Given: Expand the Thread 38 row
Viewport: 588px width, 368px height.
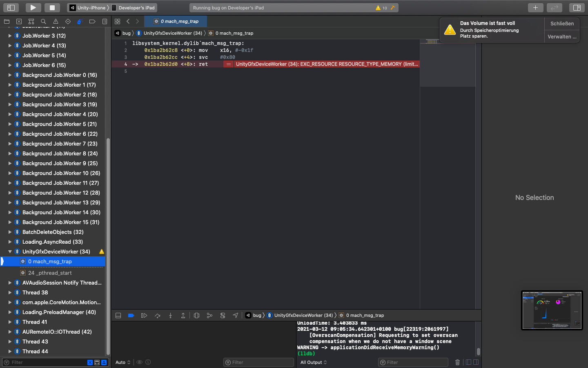Looking at the screenshot, I should click(10, 292).
